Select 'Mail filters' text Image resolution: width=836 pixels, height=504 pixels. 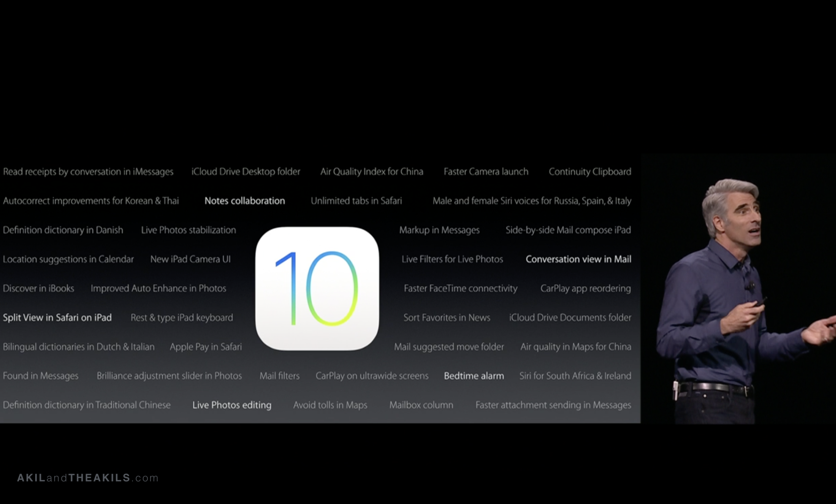coord(280,376)
